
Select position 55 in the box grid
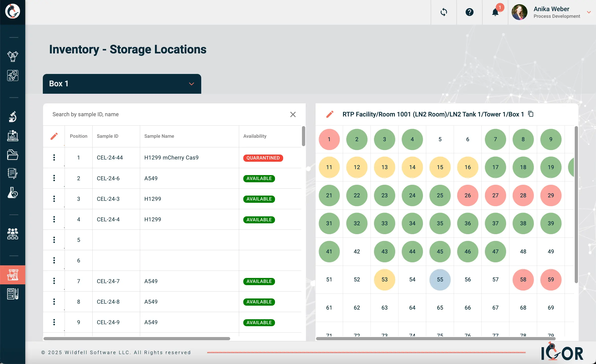coord(440,280)
